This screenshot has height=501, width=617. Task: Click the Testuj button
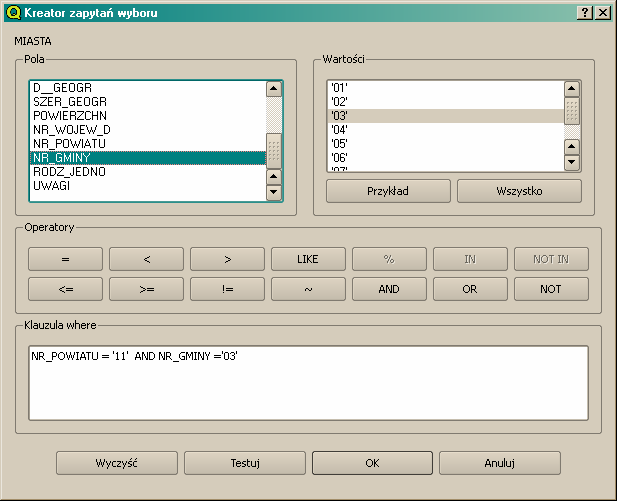[x=245, y=463]
